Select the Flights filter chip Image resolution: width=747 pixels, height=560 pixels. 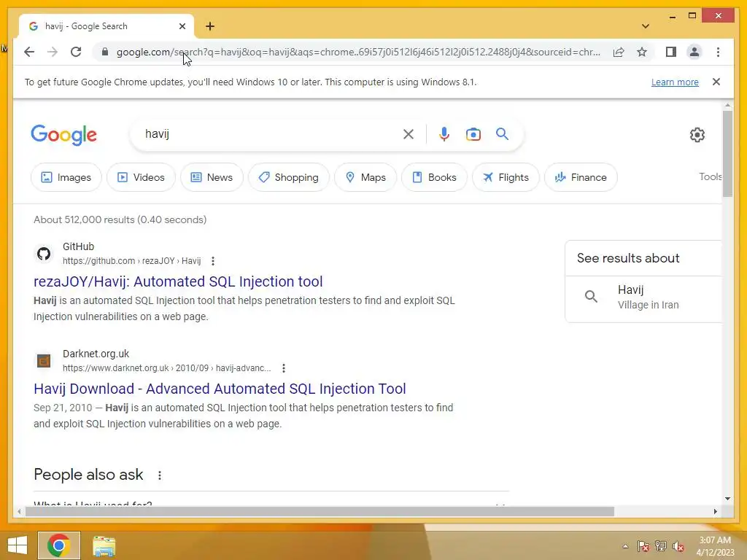506,177
